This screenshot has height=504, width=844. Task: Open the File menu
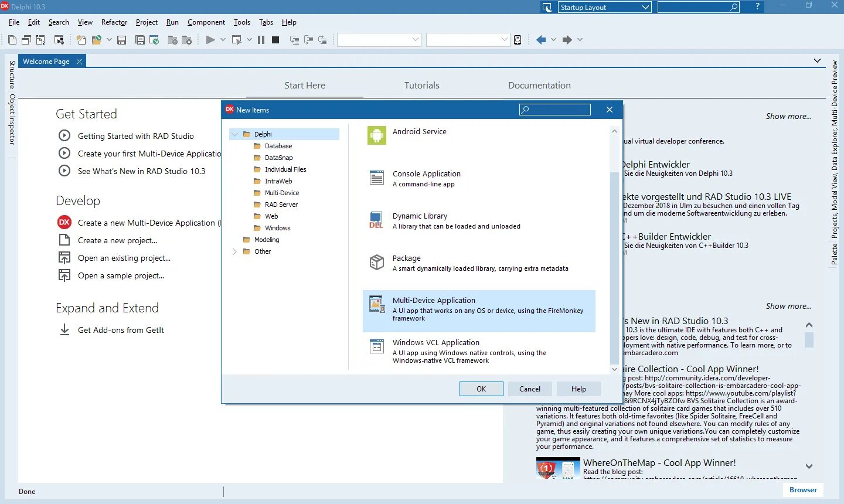coord(14,22)
